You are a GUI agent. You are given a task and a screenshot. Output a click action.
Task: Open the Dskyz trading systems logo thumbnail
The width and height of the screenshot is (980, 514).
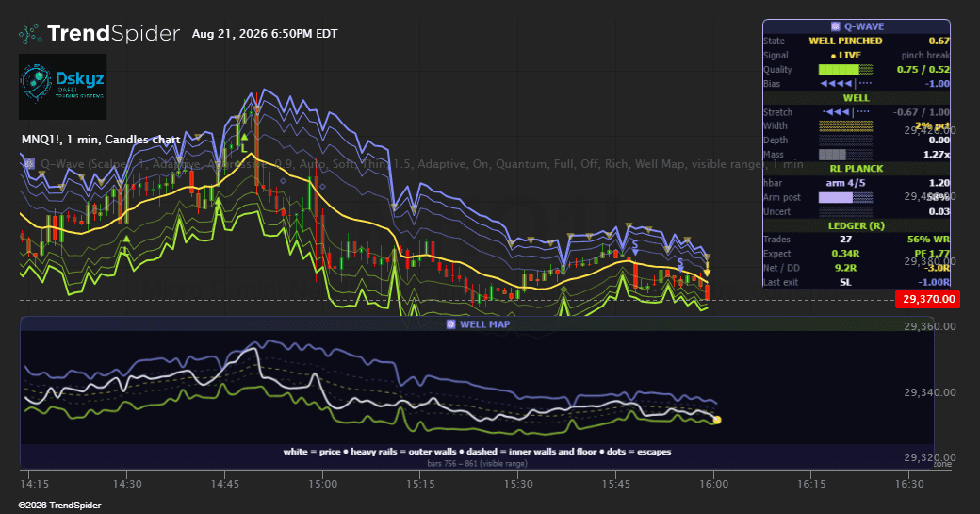pyautogui.click(x=62, y=86)
